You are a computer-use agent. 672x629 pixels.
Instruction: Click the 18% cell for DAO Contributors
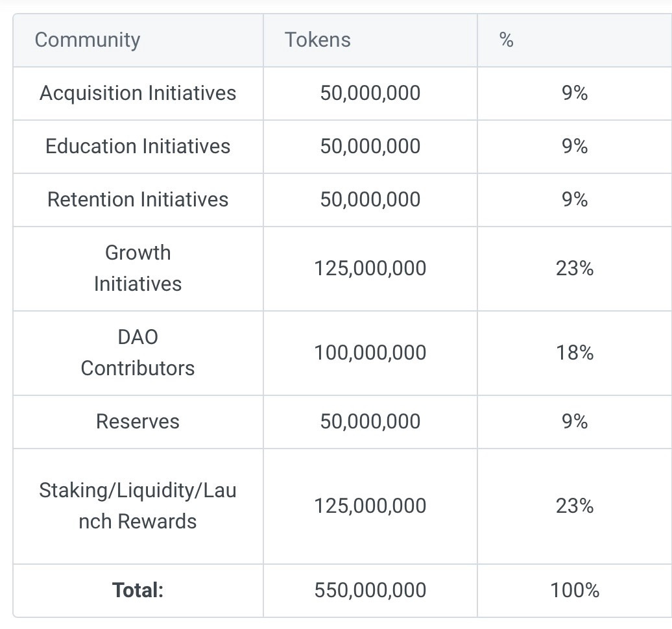click(x=574, y=353)
